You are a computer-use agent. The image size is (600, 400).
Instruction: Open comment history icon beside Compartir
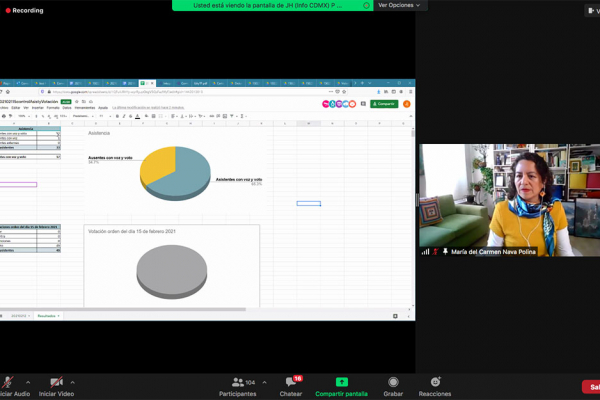[x=363, y=104]
